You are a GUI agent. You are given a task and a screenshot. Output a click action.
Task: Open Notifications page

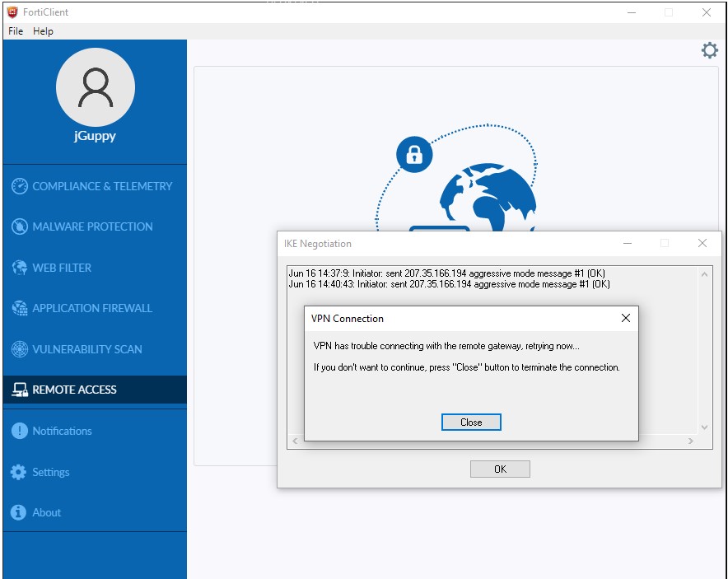[95, 431]
